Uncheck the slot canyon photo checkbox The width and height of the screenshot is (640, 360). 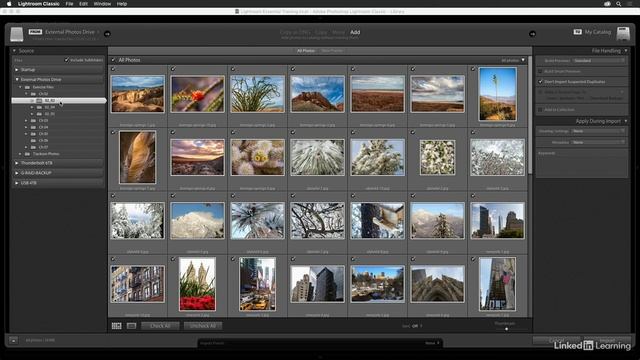[113, 132]
